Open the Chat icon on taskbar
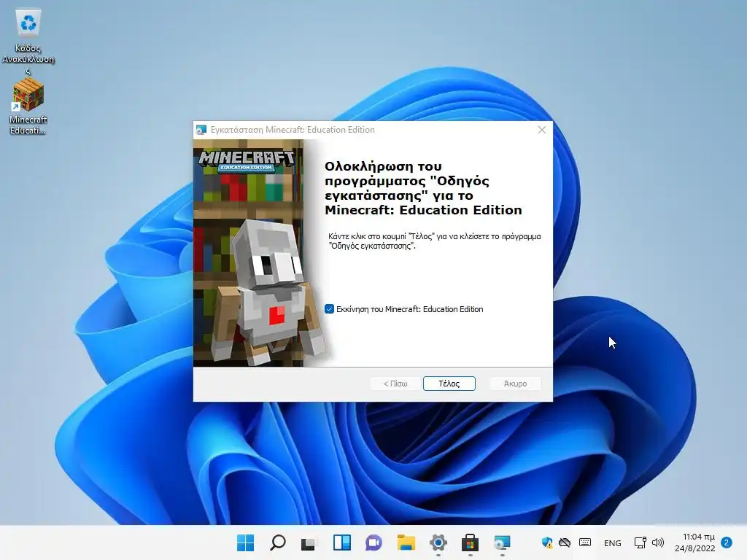Viewport: 747px width, 560px height. [373, 542]
